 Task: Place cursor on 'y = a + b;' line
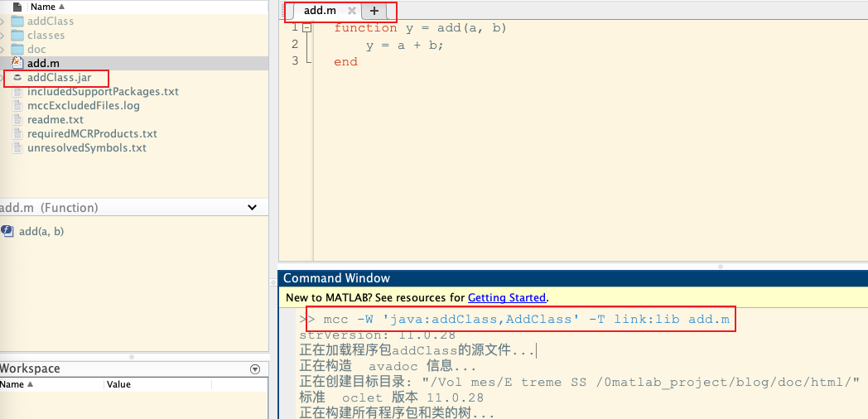405,46
